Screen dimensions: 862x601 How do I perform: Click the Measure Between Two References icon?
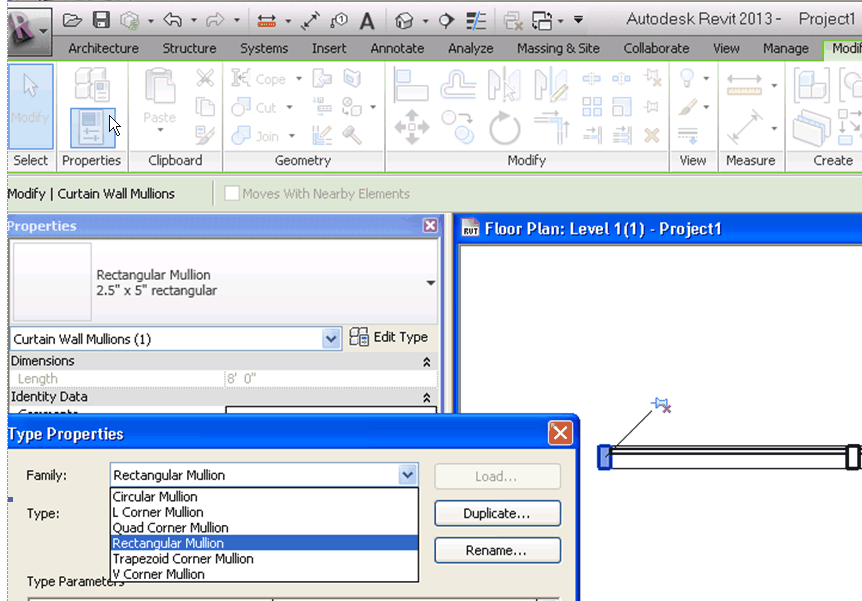click(x=744, y=84)
